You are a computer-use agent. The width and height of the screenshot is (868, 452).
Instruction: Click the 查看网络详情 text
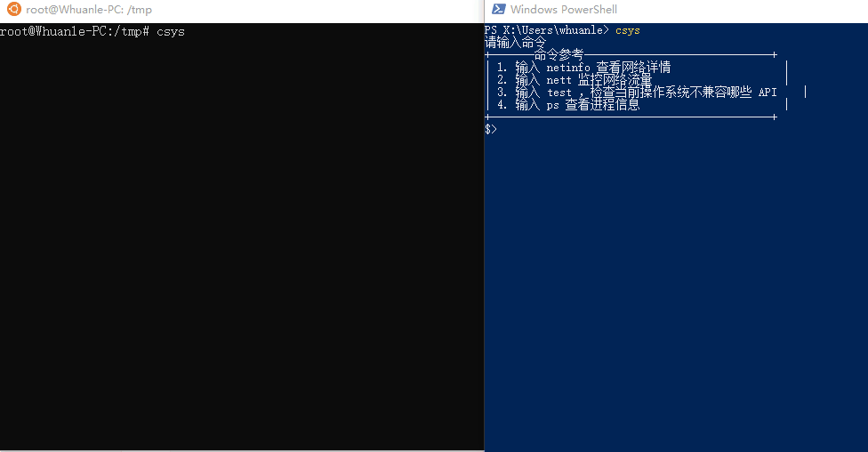(x=633, y=68)
